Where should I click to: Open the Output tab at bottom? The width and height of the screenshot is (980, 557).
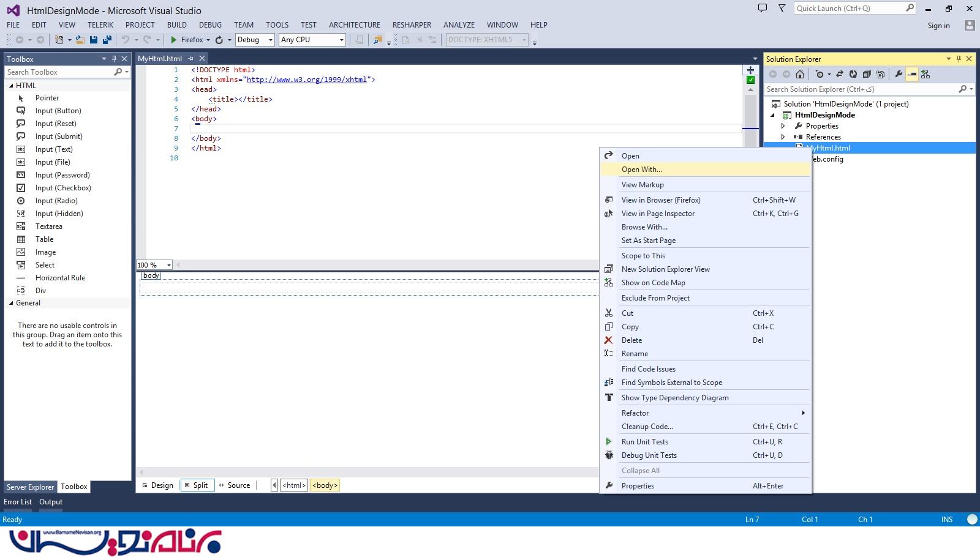(51, 502)
